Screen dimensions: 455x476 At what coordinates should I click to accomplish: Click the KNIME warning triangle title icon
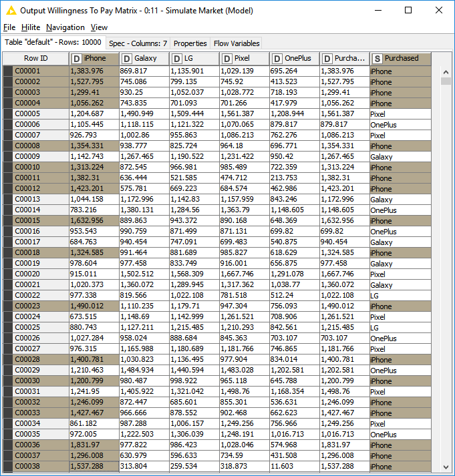point(11,11)
